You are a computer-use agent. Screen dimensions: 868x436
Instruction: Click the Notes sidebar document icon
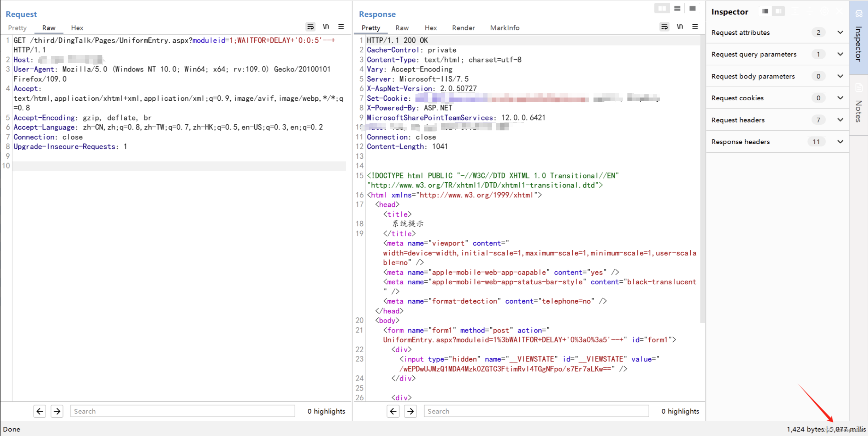tap(859, 87)
